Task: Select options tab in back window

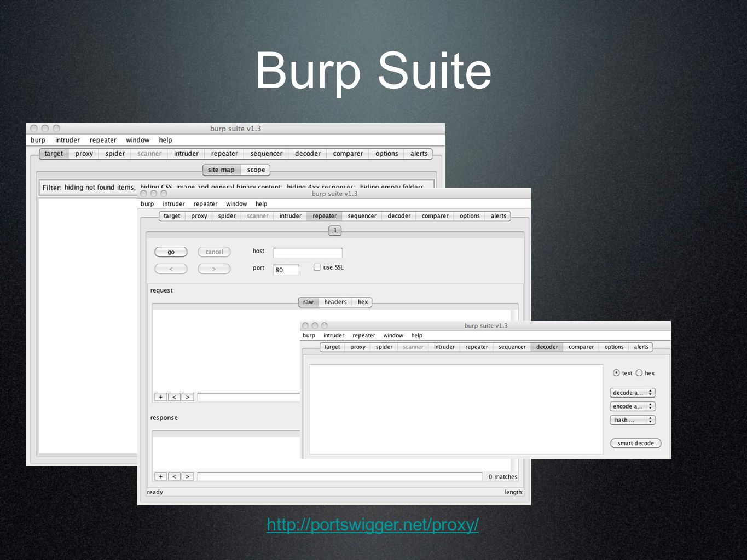Action: pyautogui.click(x=386, y=154)
